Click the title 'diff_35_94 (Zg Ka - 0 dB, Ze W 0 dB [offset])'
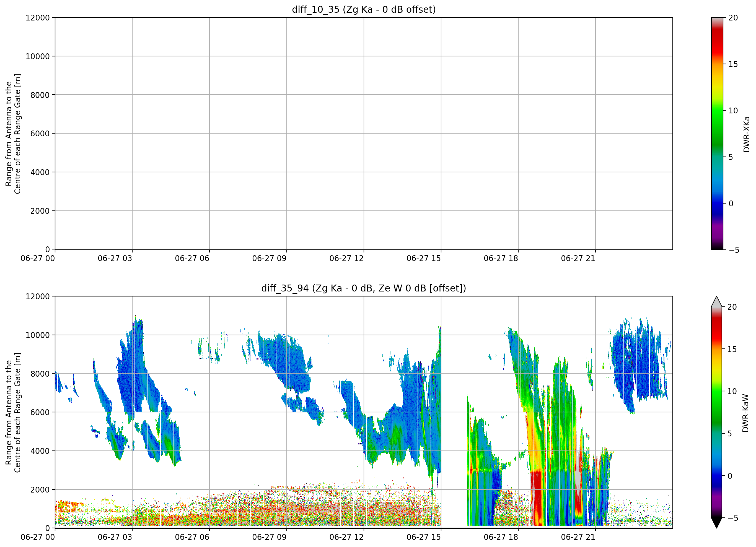Viewport: 756px width, 547px height. (364, 288)
